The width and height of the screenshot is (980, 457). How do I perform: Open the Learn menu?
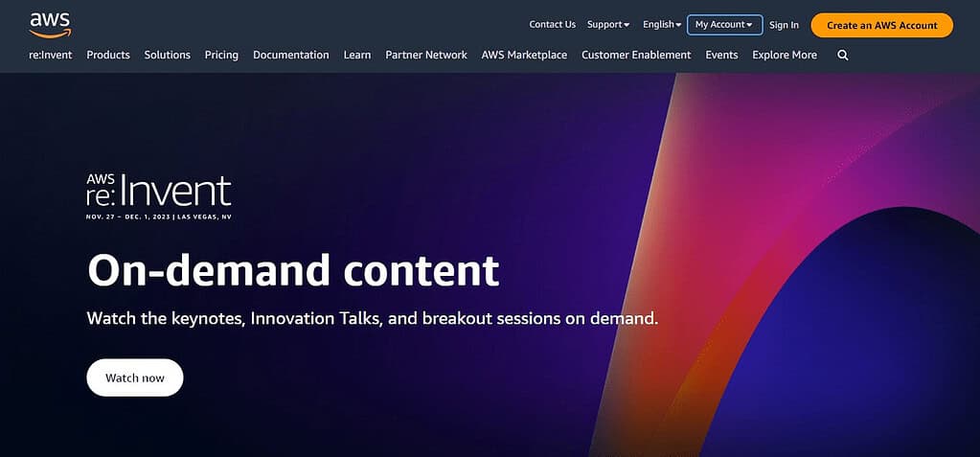[357, 55]
